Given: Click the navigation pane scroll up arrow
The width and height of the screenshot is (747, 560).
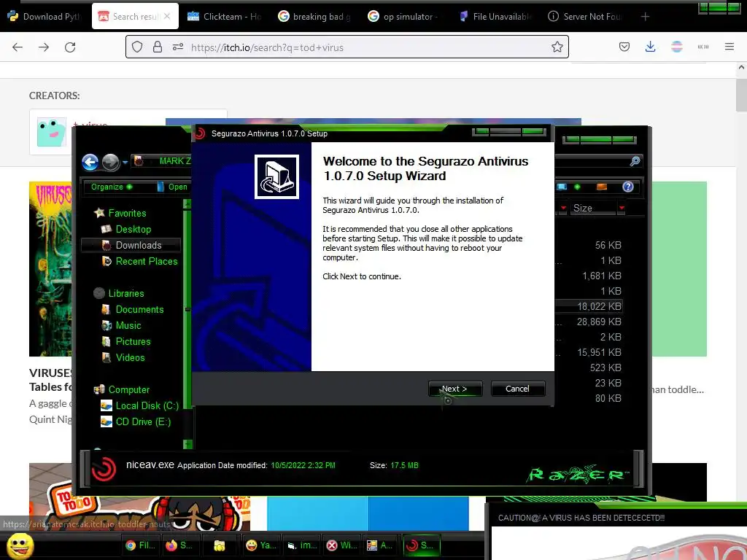Looking at the screenshot, I should [187, 204].
